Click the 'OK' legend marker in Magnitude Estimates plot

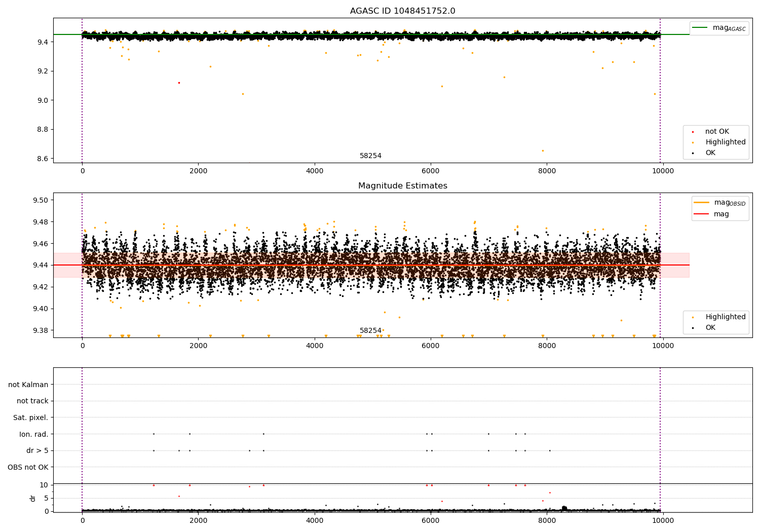pyautogui.click(x=693, y=328)
